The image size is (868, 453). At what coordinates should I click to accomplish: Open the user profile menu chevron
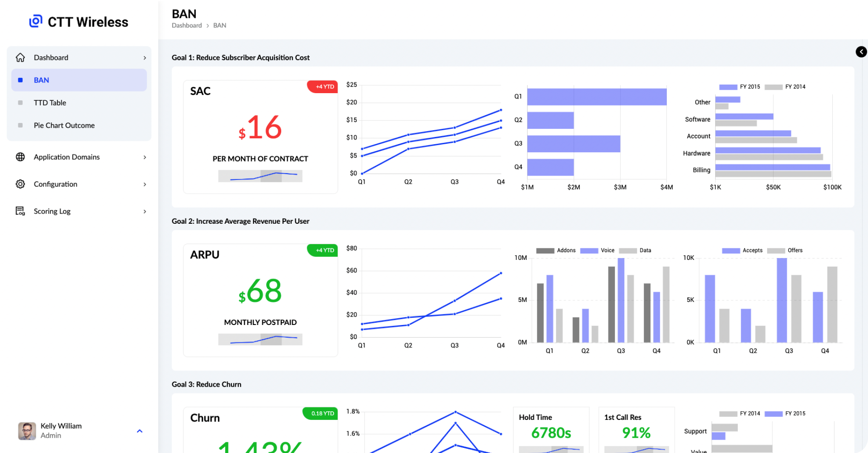tap(140, 431)
